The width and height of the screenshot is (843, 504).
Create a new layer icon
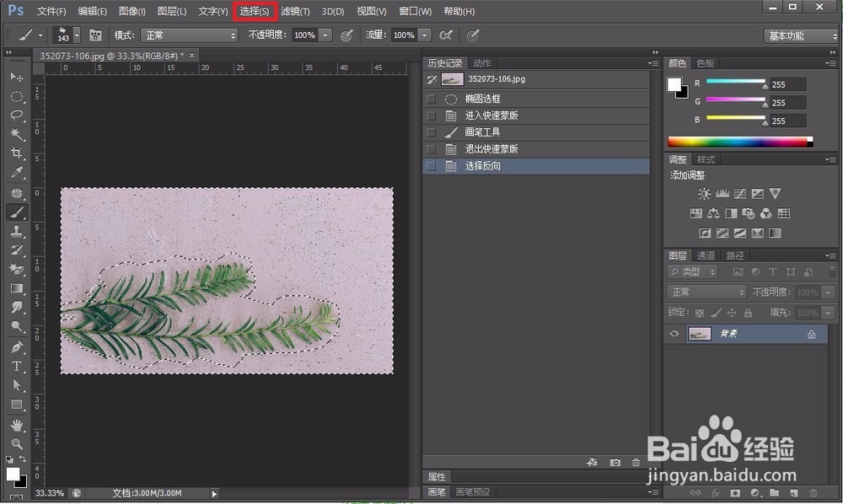coord(793,493)
